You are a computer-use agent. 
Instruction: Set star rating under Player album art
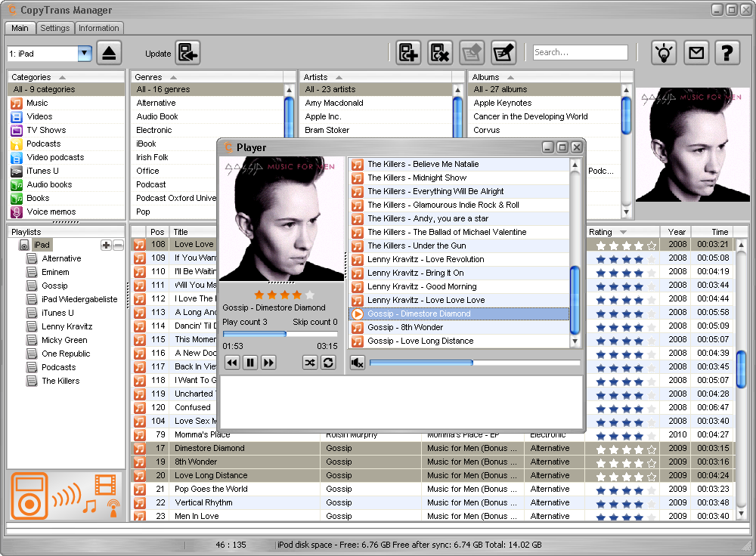(x=284, y=295)
